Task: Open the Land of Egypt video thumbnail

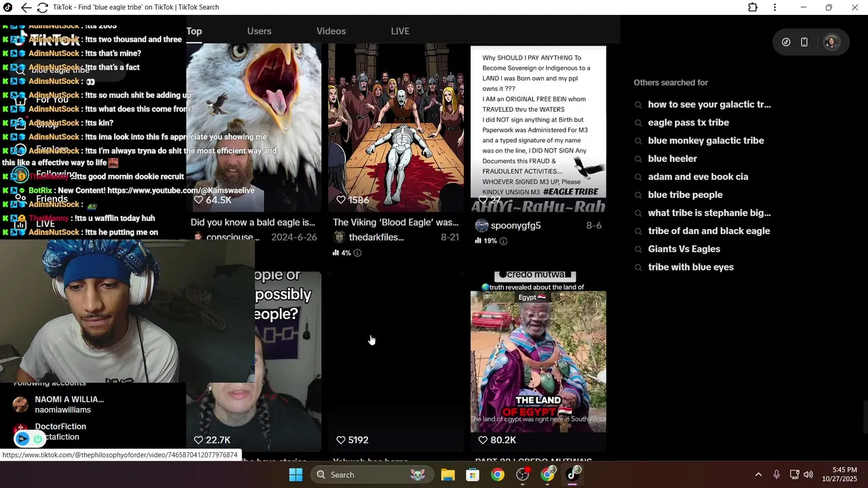Action: 538,361
